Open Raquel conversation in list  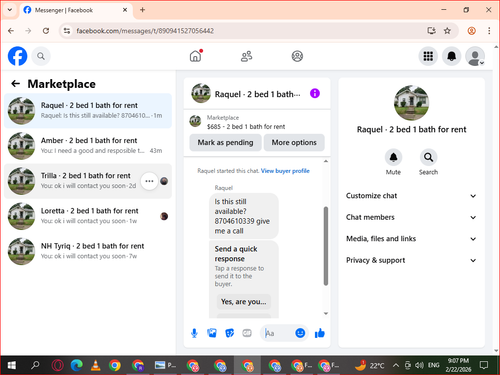click(88, 111)
